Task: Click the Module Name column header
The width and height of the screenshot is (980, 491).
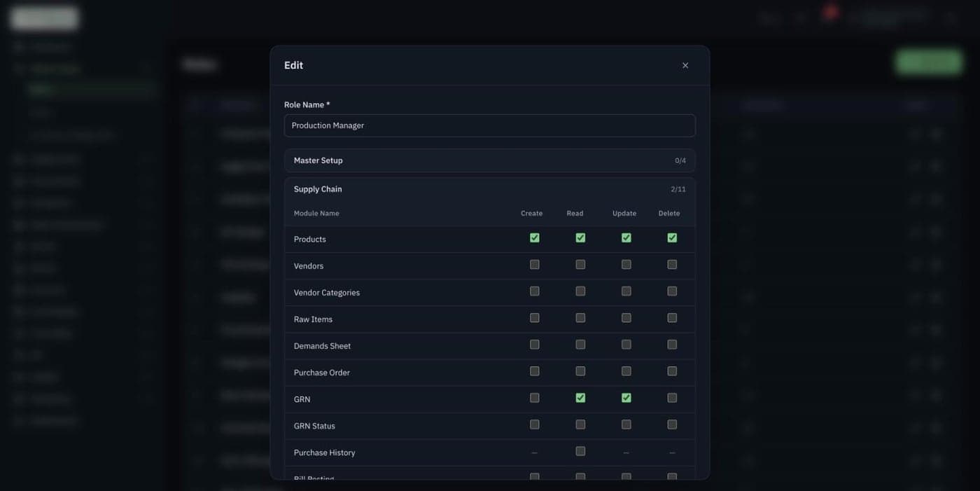Action: [316, 213]
